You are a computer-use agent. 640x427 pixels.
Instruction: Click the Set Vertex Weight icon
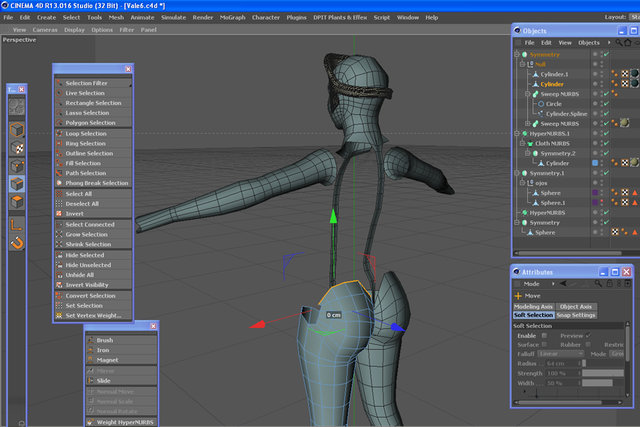point(59,316)
